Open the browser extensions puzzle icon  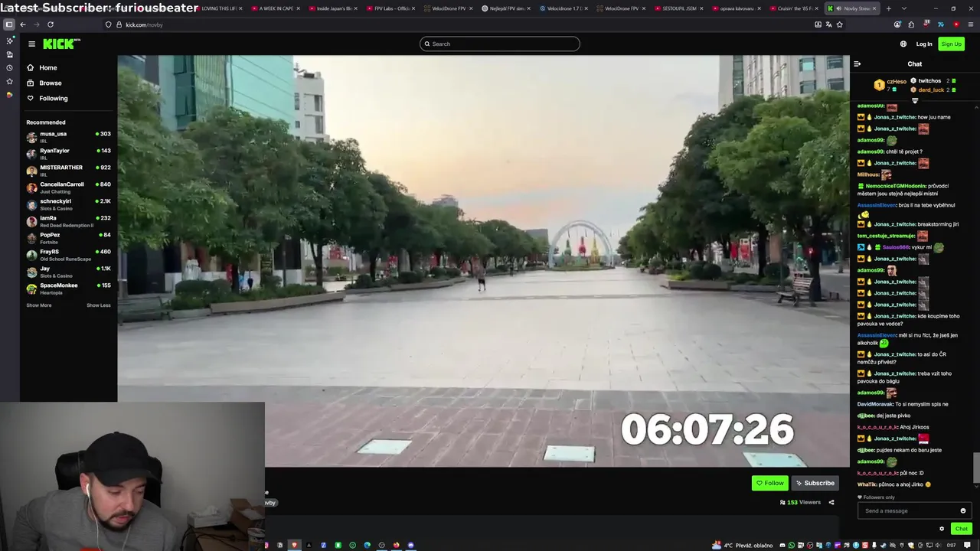(911, 24)
